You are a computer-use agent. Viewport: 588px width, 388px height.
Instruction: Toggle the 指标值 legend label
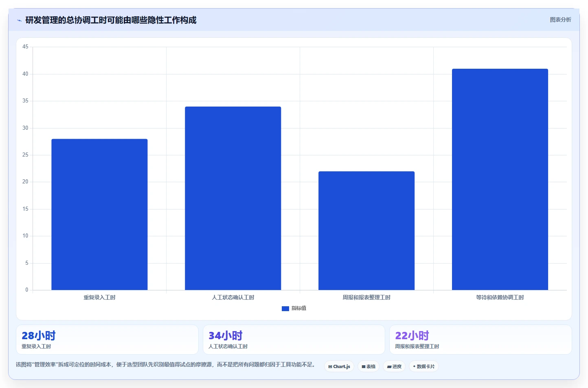(299, 308)
